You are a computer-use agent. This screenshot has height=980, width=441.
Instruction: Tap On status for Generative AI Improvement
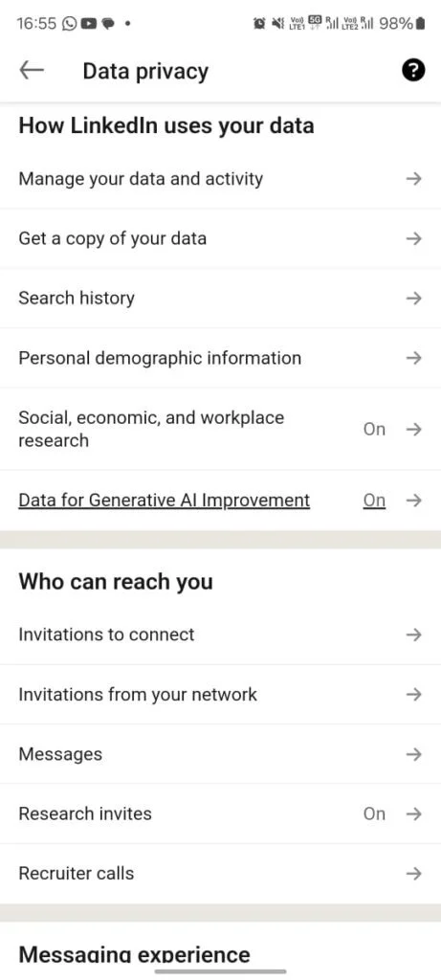(374, 501)
